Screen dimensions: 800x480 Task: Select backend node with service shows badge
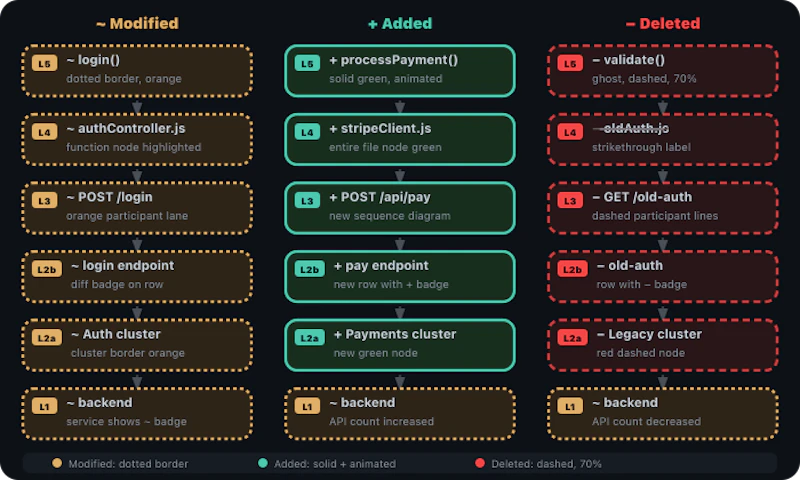137,414
